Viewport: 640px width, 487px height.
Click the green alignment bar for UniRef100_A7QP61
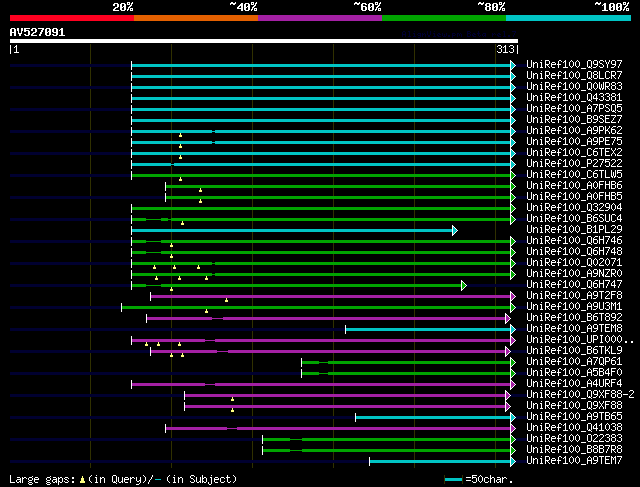406,362
